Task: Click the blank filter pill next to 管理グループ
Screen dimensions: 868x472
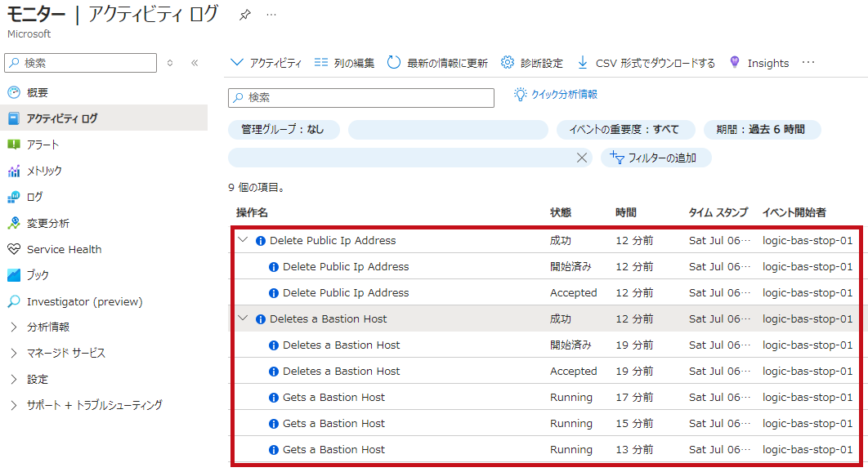Action: pos(448,130)
